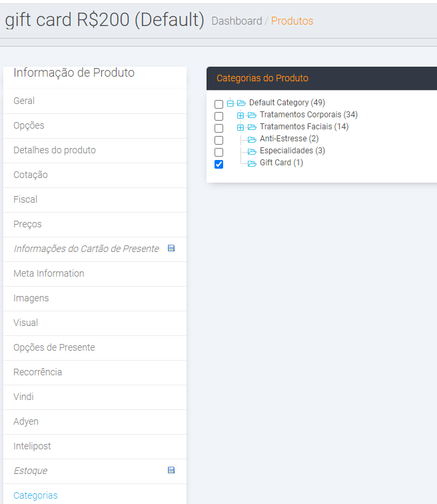Select Tratamentos Corporais (34) tree label

[x=308, y=115]
